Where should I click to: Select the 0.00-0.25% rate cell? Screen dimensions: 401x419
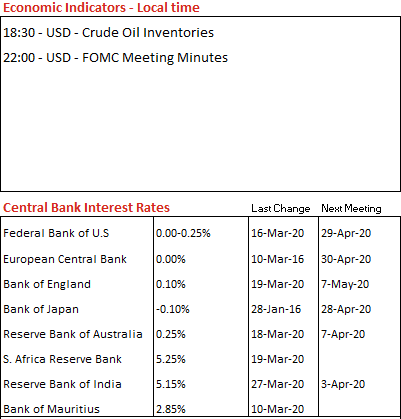tap(183, 233)
